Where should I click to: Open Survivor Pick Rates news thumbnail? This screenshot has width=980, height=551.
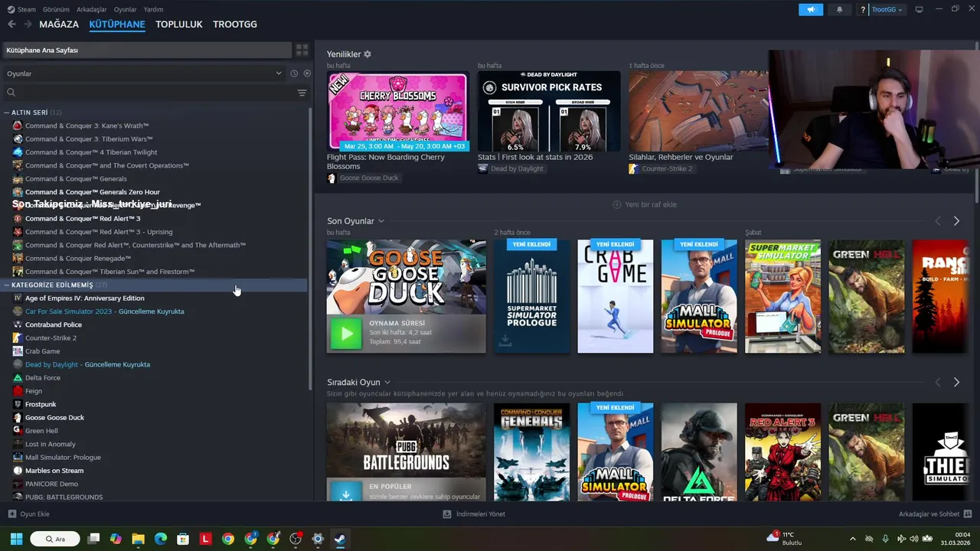549,111
